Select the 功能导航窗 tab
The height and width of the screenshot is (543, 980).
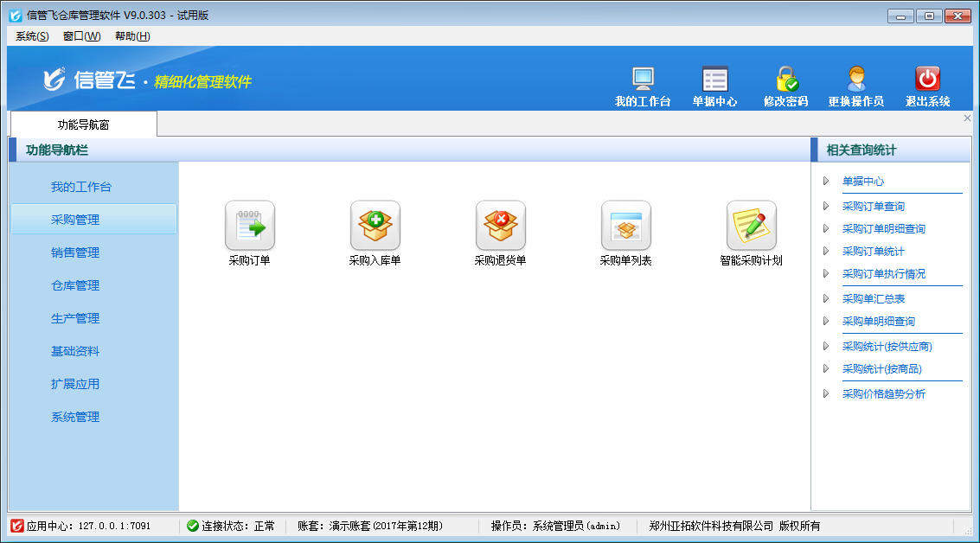point(83,125)
